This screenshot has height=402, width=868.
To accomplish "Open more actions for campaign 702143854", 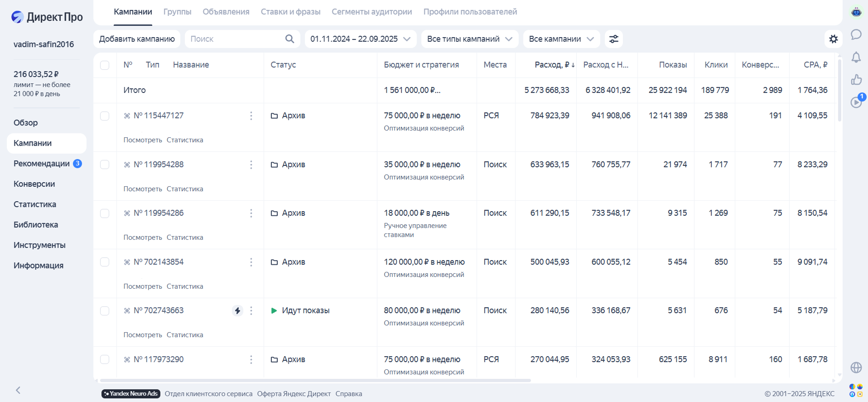I will pyautogui.click(x=251, y=262).
